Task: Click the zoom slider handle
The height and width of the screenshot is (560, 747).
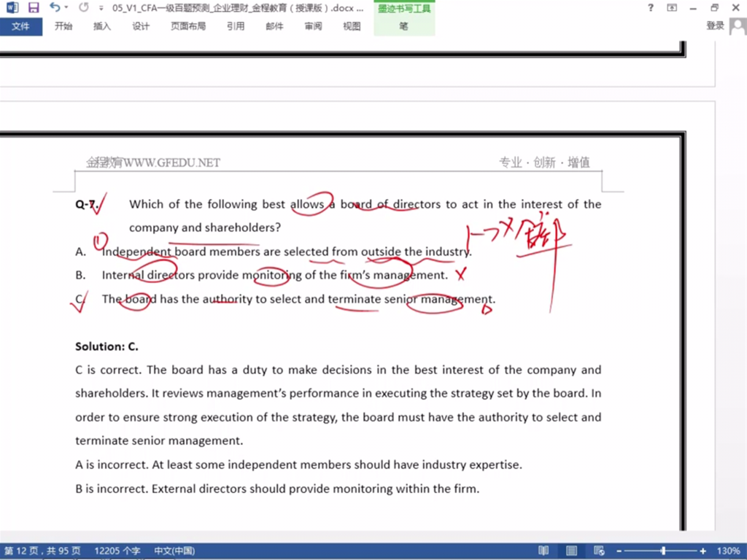Action: click(663, 551)
